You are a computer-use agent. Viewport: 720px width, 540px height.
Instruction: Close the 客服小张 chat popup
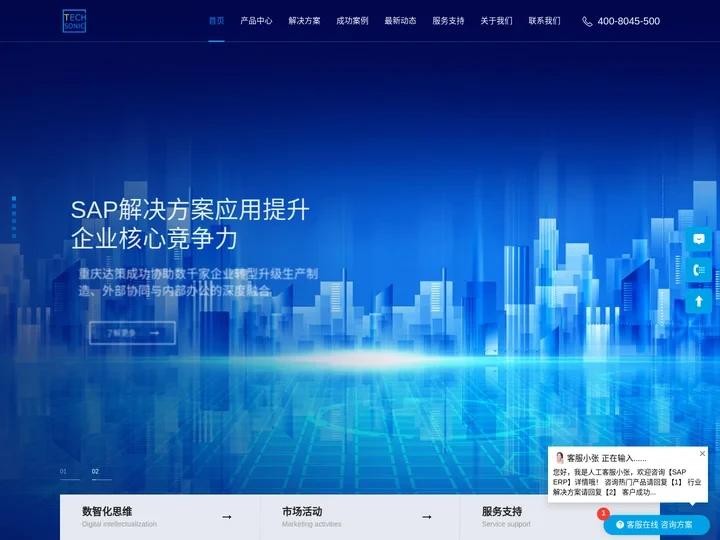[702, 454]
